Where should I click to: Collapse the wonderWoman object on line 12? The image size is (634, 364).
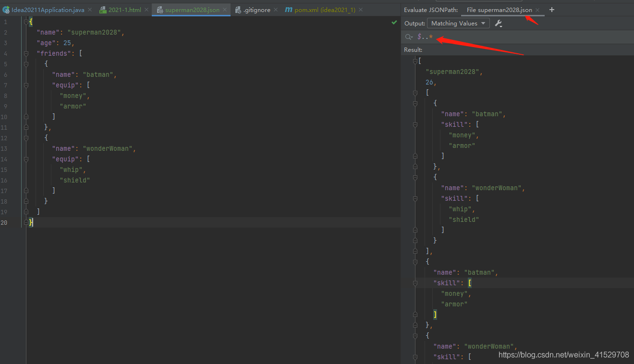[26, 138]
